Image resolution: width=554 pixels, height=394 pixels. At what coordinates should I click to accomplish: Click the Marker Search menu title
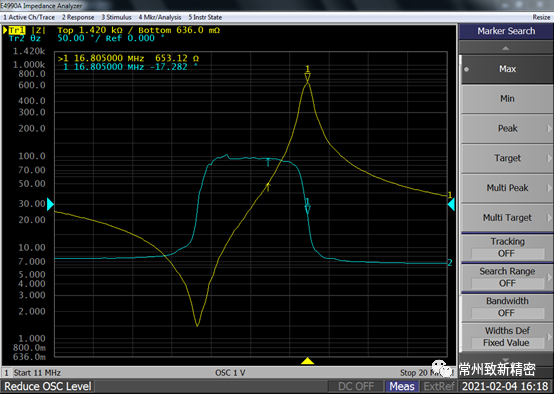click(x=506, y=31)
